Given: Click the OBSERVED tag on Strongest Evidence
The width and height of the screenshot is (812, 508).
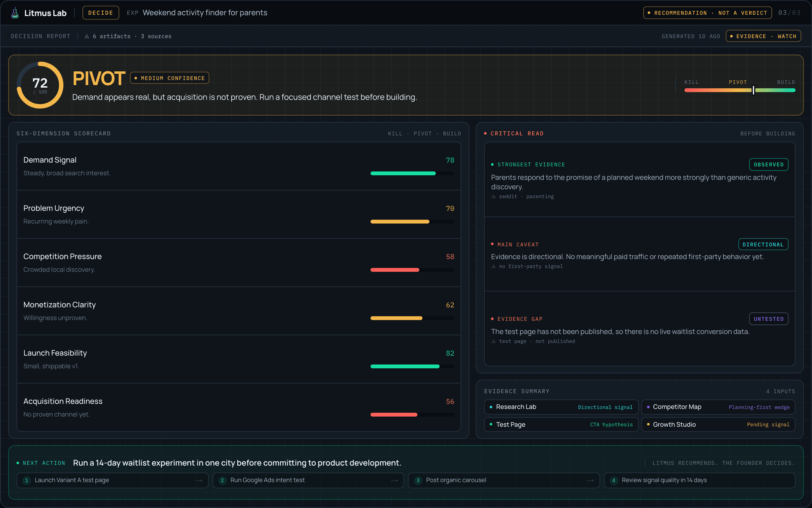Looking at the screenshot, I should click(x=768, y=165).
